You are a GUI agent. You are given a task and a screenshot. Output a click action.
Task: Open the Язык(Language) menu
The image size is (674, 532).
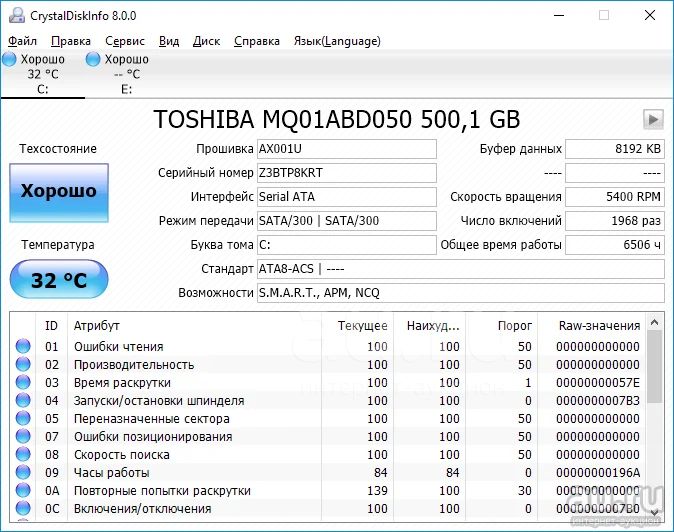point(337,41)
